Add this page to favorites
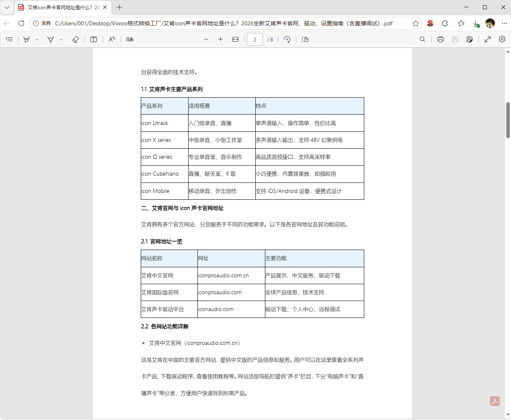Viewport: 511px width, 420px height. (416, 23)
